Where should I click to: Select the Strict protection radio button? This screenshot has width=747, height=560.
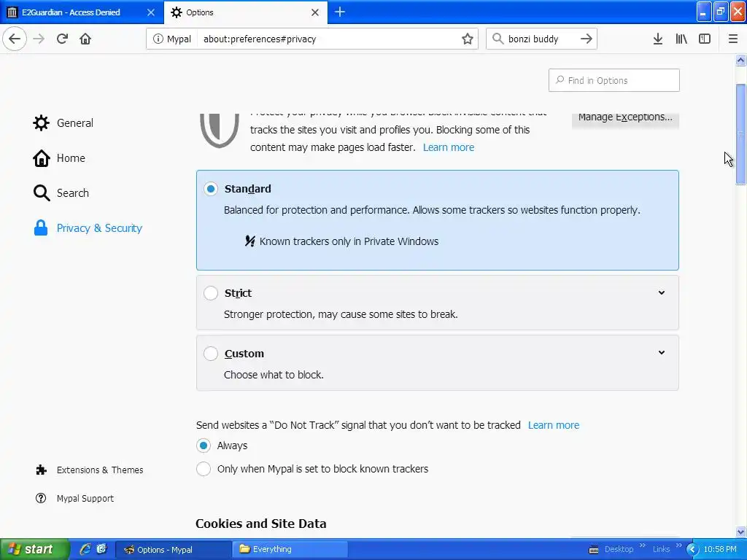point(211,293)
